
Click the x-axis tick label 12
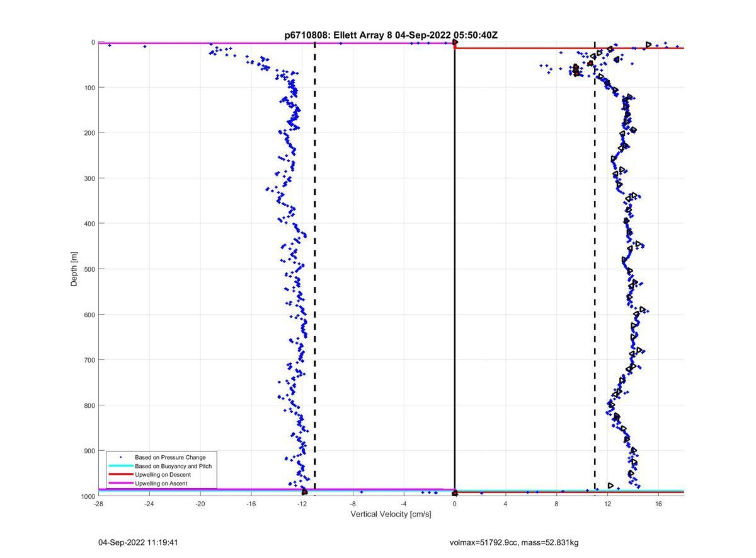[607, 504]
